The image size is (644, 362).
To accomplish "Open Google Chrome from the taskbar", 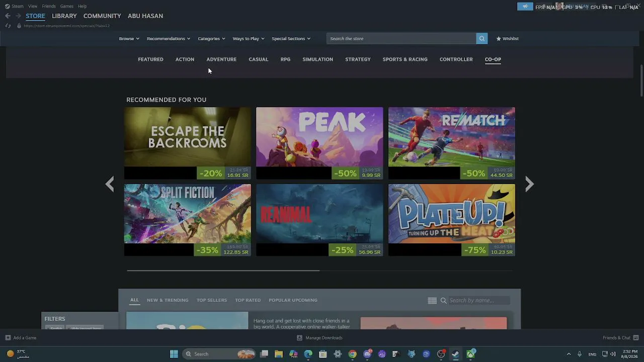I will pyautogui.click(x=353, y=354).
